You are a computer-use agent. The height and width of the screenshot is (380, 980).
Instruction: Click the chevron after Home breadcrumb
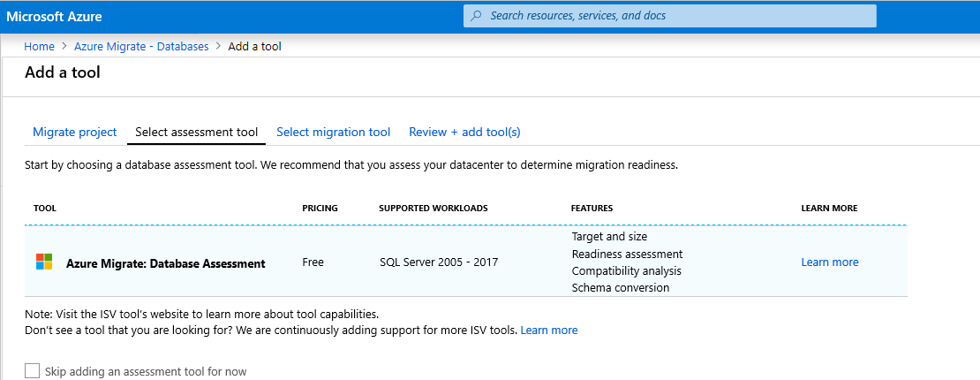click(x=64, y=46)
